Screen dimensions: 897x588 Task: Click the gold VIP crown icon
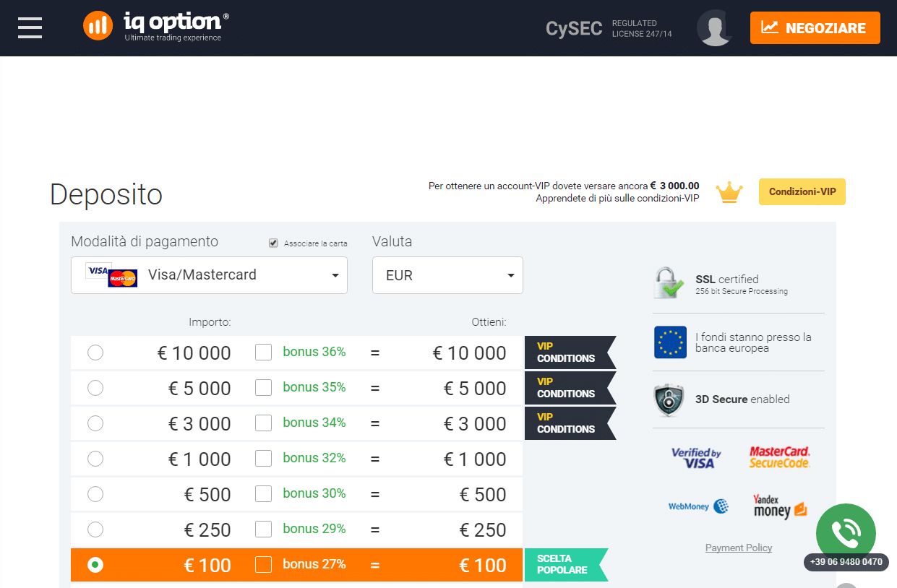coord(729,192)
